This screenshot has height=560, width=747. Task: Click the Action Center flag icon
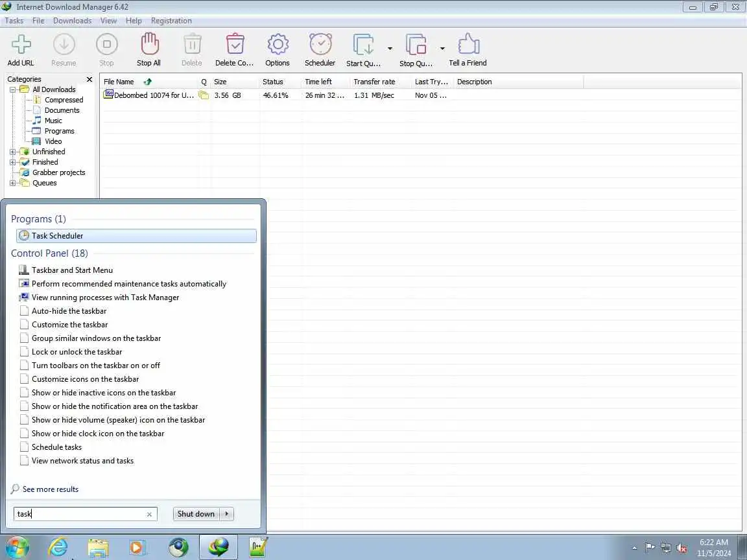[649, 548]
